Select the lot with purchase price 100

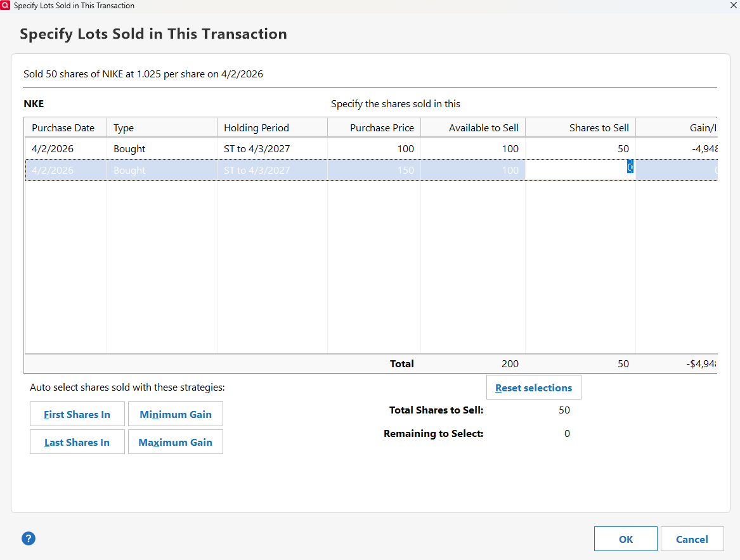(x=190, y=148)
